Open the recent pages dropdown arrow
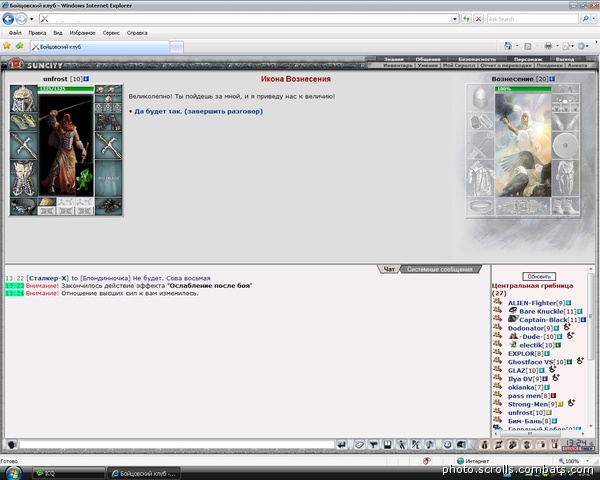The image size is (600, 480). pyautogui.click(x=32, y=19)
